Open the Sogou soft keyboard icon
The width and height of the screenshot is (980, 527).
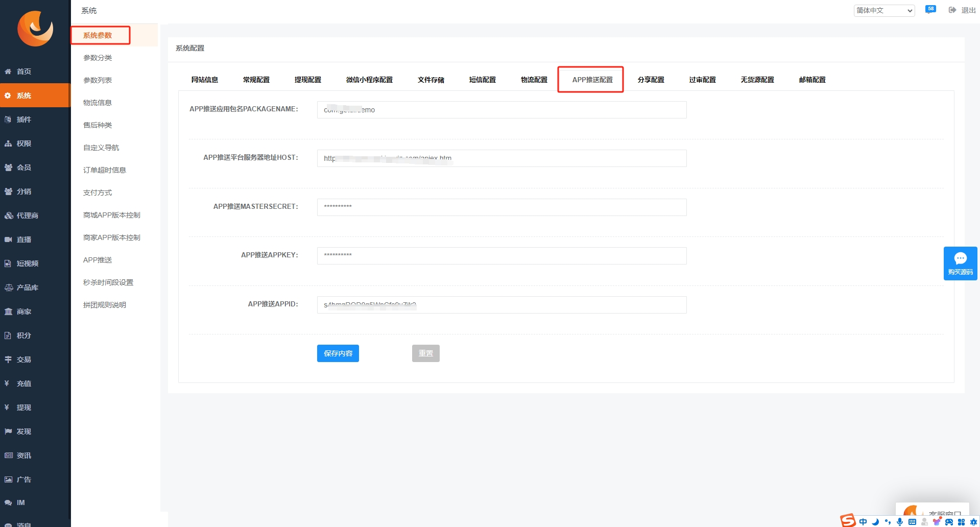pos(912,522)
